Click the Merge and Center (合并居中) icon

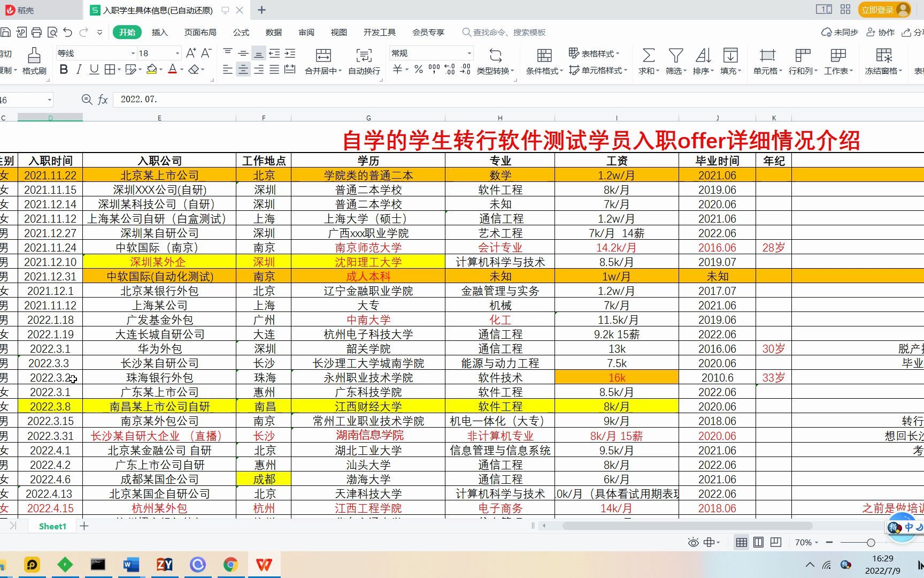click(x=323, y=55)
